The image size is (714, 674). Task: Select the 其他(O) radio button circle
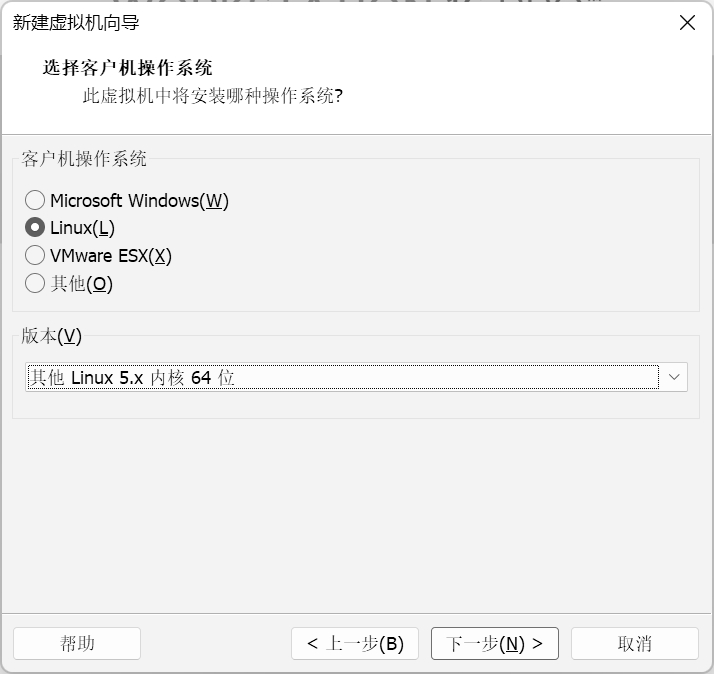pos(35,284)
